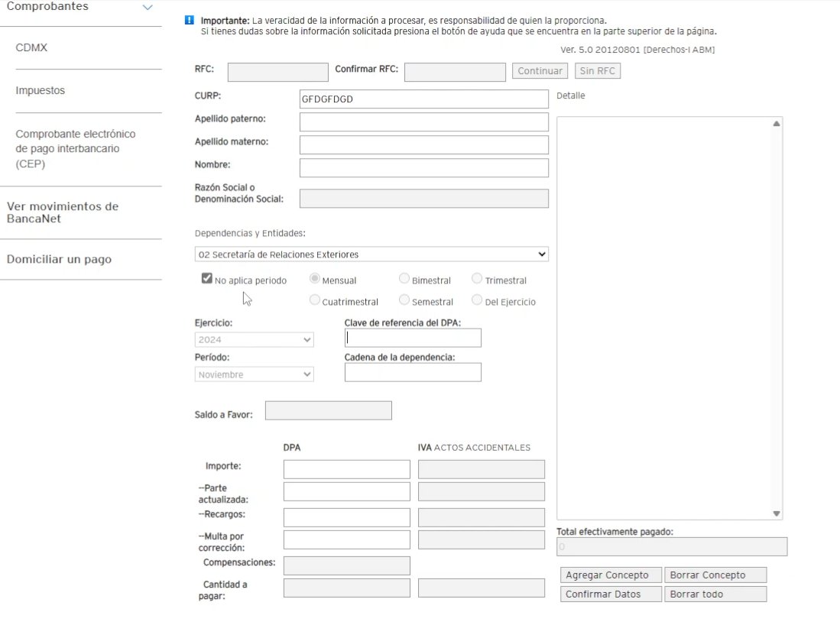The height and width of the screenshot is (622, 840).
Task: Click the IVA Recargos field
Action: pos(482,517)
